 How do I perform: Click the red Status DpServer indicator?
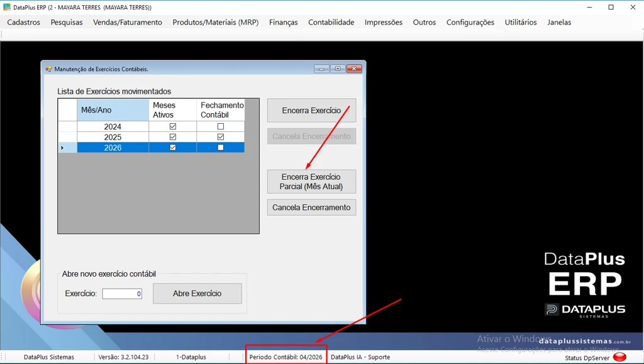pyautogui.click(x=619, y=358)
